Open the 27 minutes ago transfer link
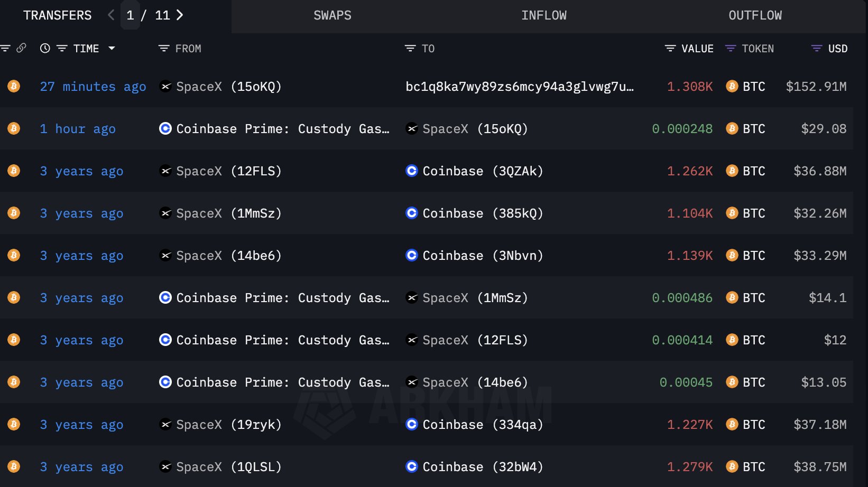Viewport: 868px width, 487px height. point(93,86)
